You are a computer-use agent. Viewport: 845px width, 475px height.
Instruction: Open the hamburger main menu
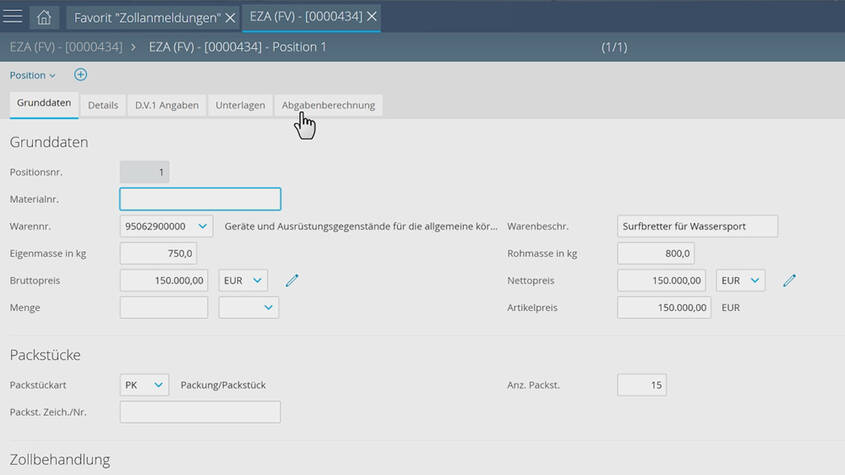[x=14, y=17]
